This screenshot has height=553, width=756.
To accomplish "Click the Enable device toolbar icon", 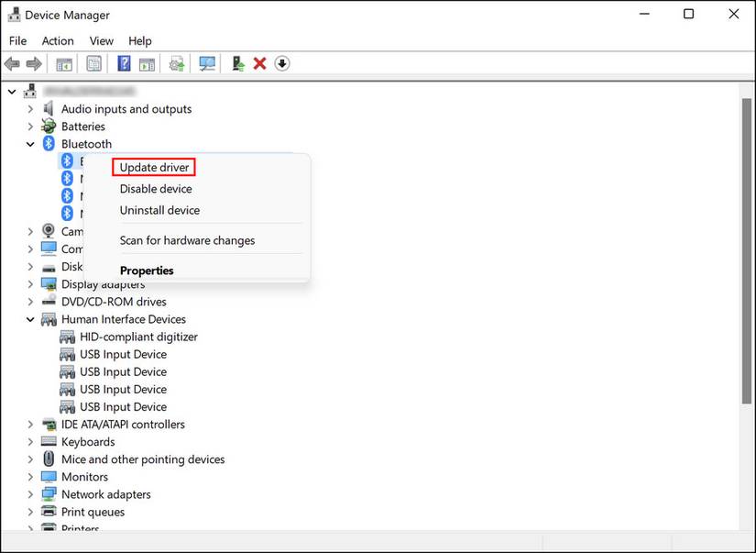I will [238, 63].
